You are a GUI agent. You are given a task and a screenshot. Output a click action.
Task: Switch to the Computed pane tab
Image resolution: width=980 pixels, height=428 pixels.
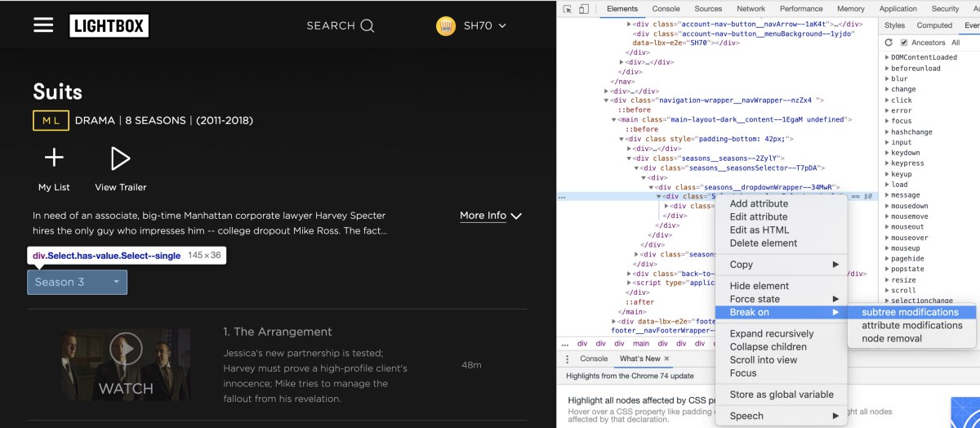click(x=934, y=25)
